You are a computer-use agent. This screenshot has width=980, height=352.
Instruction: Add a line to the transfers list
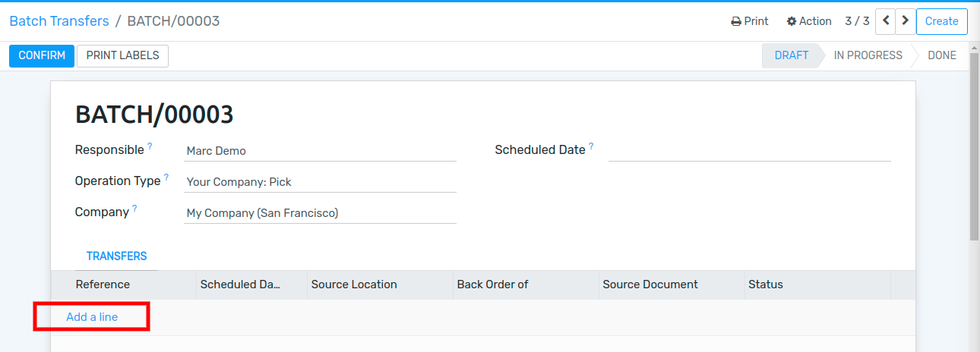[x=92, y=317]
